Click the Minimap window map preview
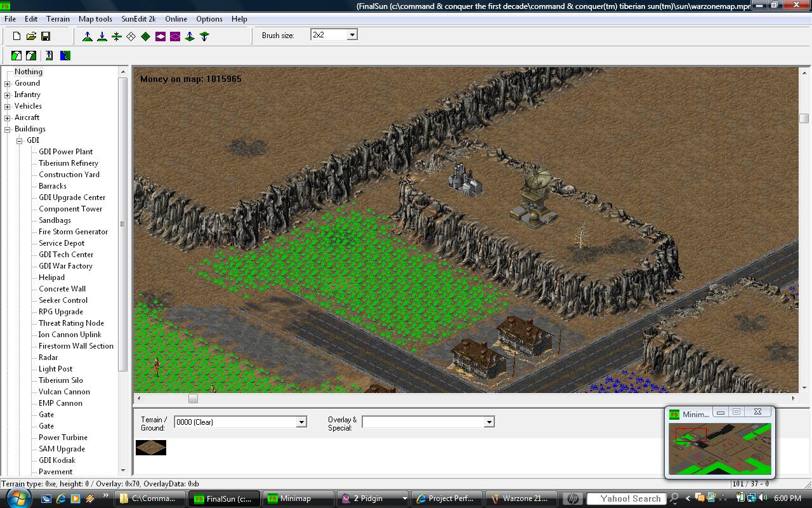Viewport: 812px width, 508px height. (x=719, y=448)
